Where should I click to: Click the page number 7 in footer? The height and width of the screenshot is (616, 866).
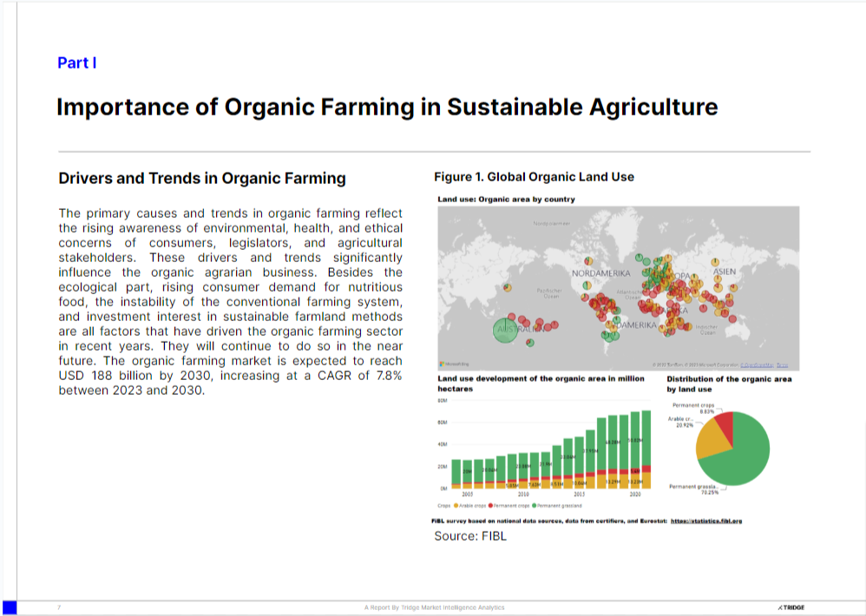[59, 607]
